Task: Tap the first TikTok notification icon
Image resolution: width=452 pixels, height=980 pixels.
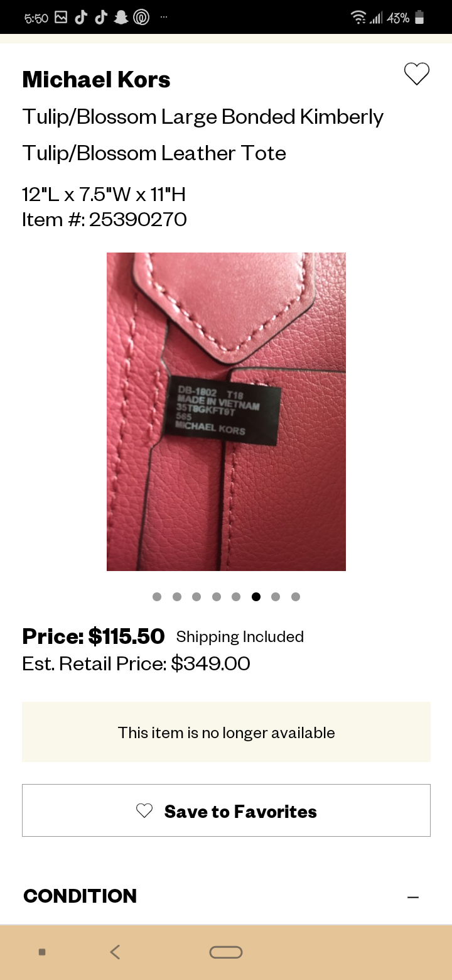Action: click(80, 18)
